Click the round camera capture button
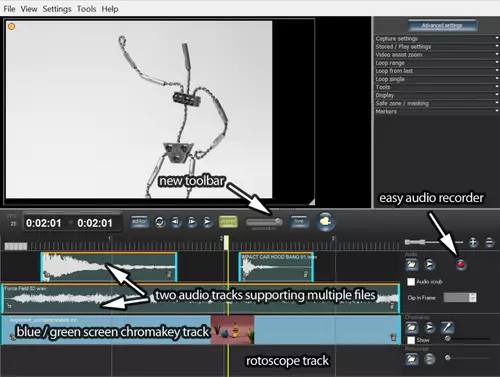This screenshot has width=500, height=377. 326,222
